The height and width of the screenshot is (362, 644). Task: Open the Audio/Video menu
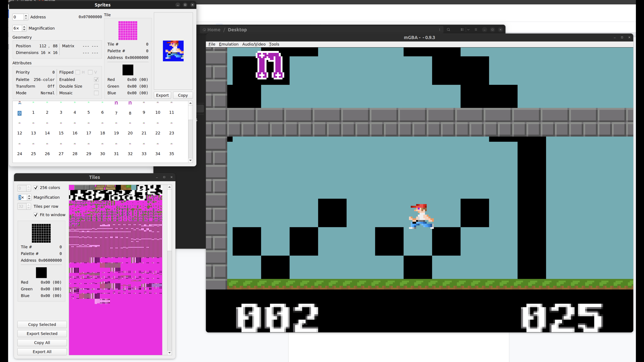click(x=254, y=44)
